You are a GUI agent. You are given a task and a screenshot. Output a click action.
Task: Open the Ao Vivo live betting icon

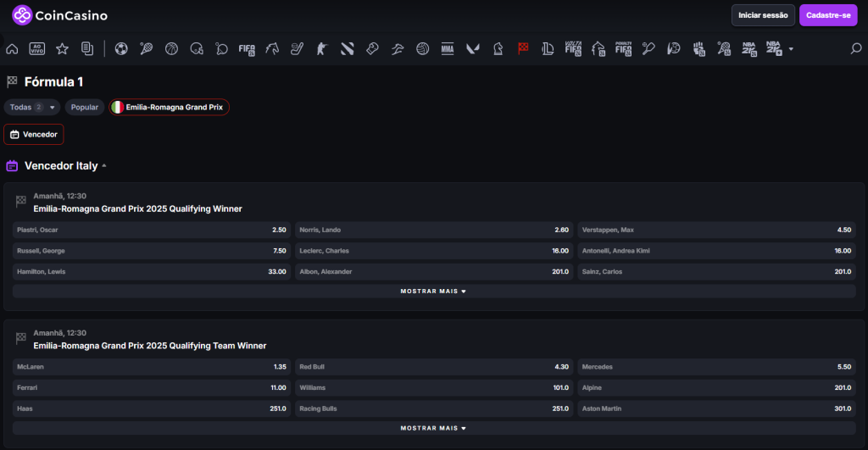point(37,48)
